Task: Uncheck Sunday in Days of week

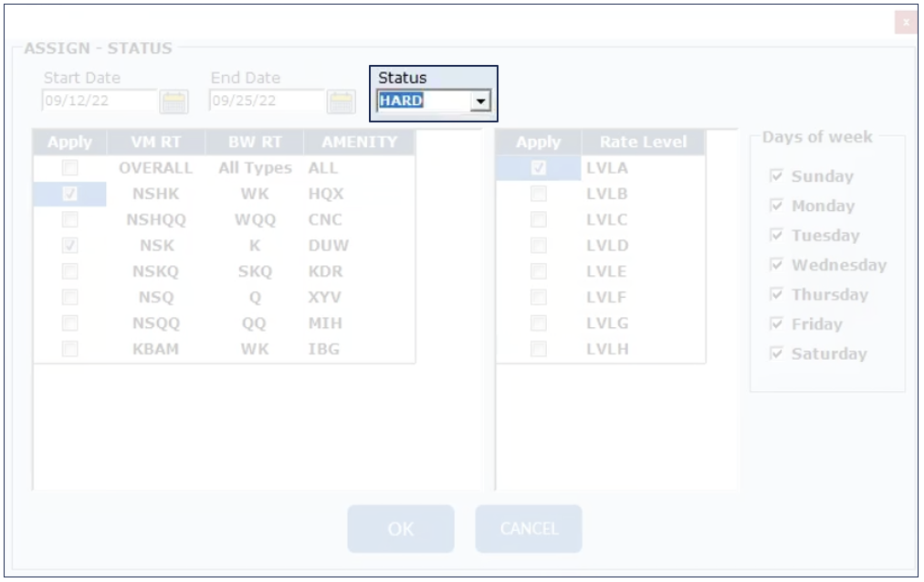Action: (777, 176)
